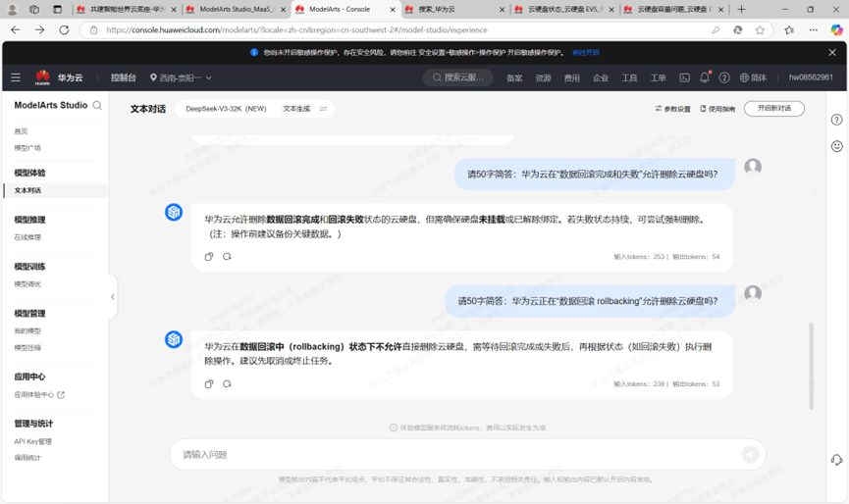The image size is (849, 504).
Task: Click the search icon beside ModelArts Studio
Action: (97, 106)
